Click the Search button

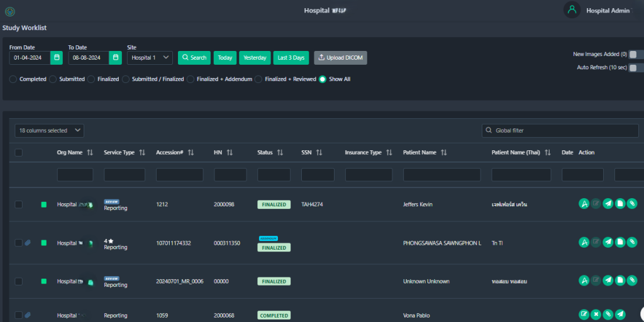coord(194,58)
